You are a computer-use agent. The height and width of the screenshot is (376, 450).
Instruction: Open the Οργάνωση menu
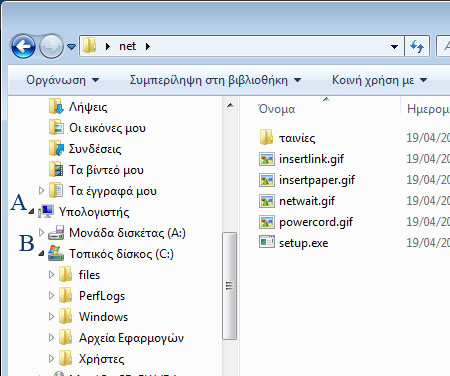pyautogui.click(x=63, y=80)
